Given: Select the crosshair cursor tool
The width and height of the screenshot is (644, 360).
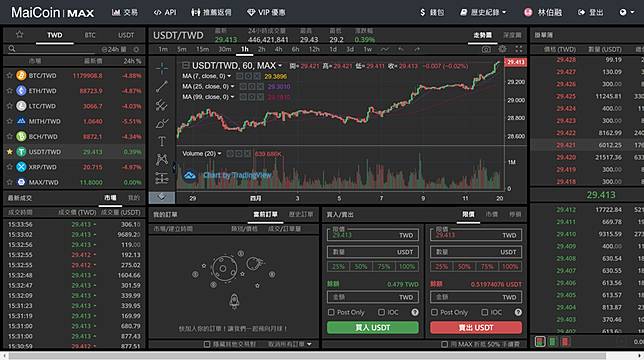Looking at the screenshot, I should (x=162, y=69).
